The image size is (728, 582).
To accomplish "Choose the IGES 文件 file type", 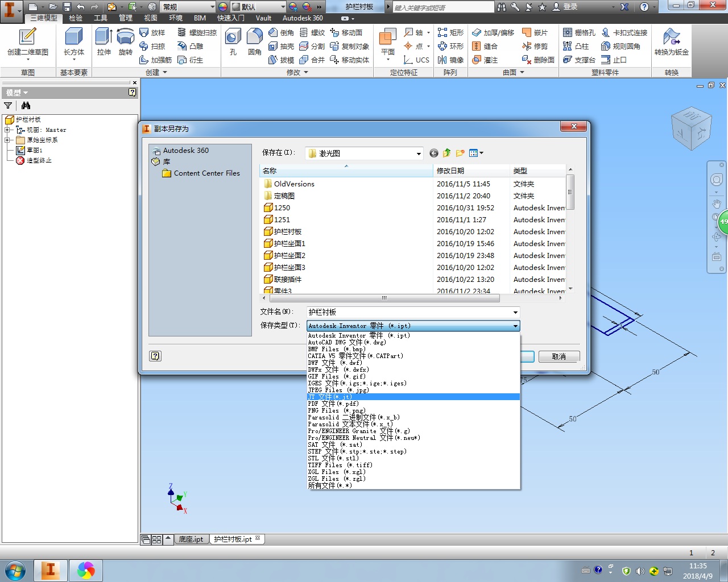I will click(413, 383).
